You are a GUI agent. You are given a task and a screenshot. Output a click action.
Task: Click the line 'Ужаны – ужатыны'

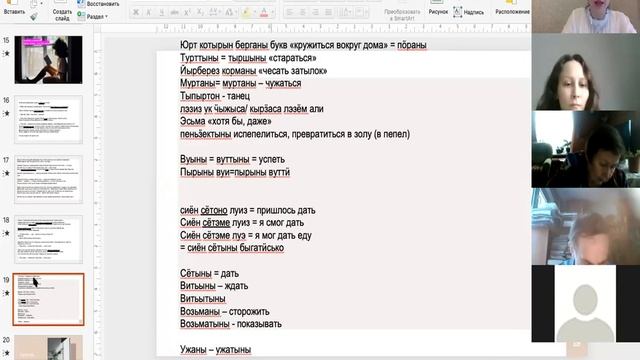[x=216, y=349]
